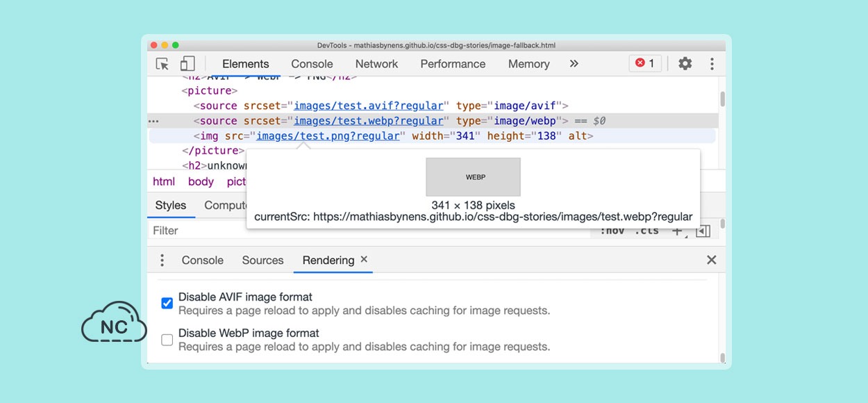Click the yellow minimize window button

tap(165, 45)
